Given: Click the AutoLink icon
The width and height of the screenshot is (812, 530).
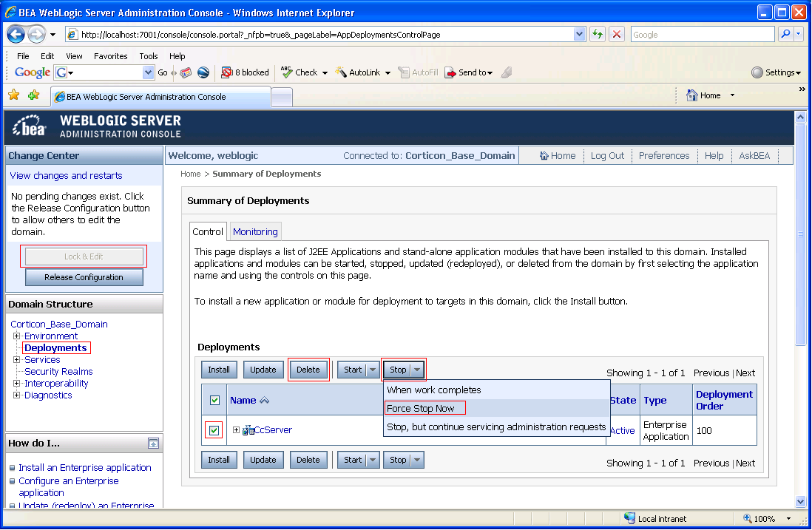Looking at the screenshot, I should 339,72.
